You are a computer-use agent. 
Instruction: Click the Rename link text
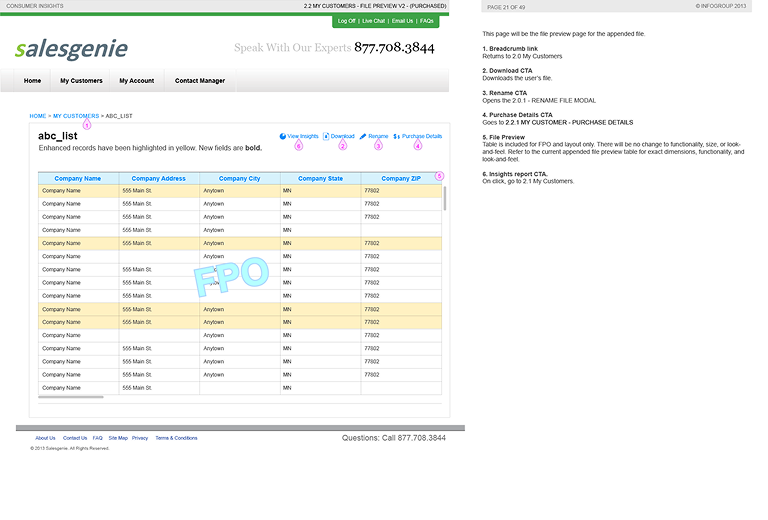[x=378, y=137]
